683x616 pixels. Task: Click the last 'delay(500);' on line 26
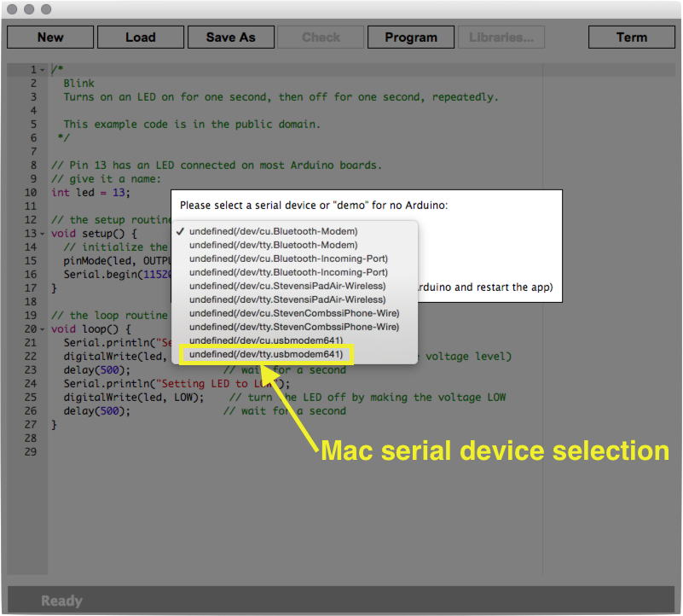(x=96, y=410)
